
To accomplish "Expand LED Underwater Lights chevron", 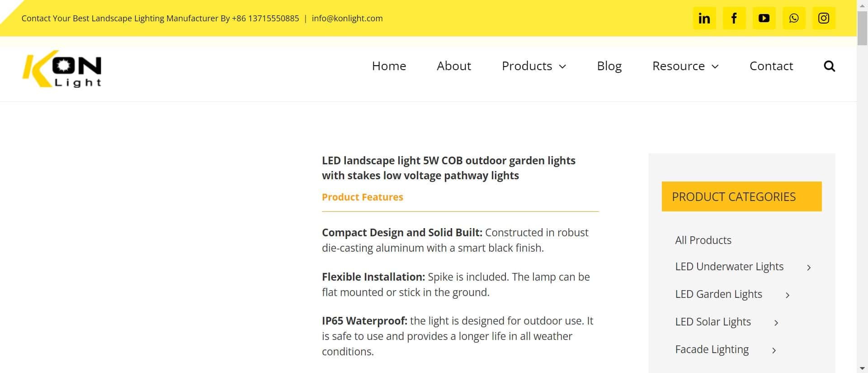I will (x=809, y=268).
